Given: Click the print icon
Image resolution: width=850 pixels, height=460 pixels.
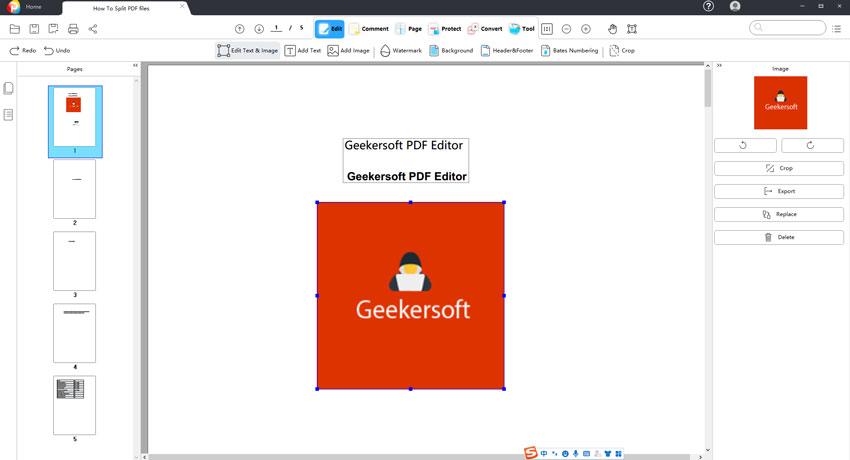Looking at the screenshot, I should pos(74,29).
